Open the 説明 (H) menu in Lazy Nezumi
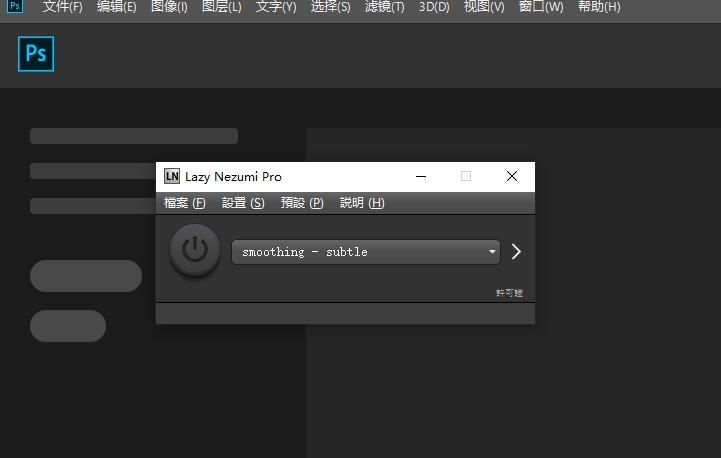Screen dimensions: 721x458 [x=362, y=203]
